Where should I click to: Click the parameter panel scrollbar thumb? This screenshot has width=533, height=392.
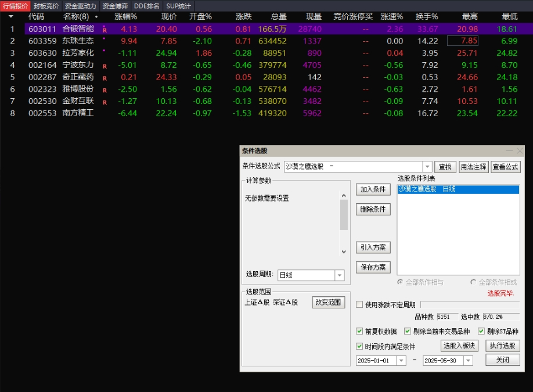click(x=344, y=215)
